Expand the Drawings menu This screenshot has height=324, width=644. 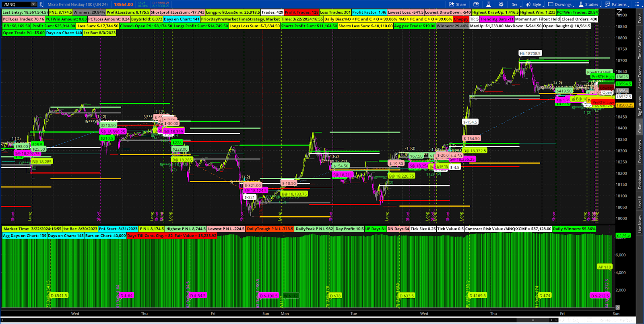tap(560, 4)
